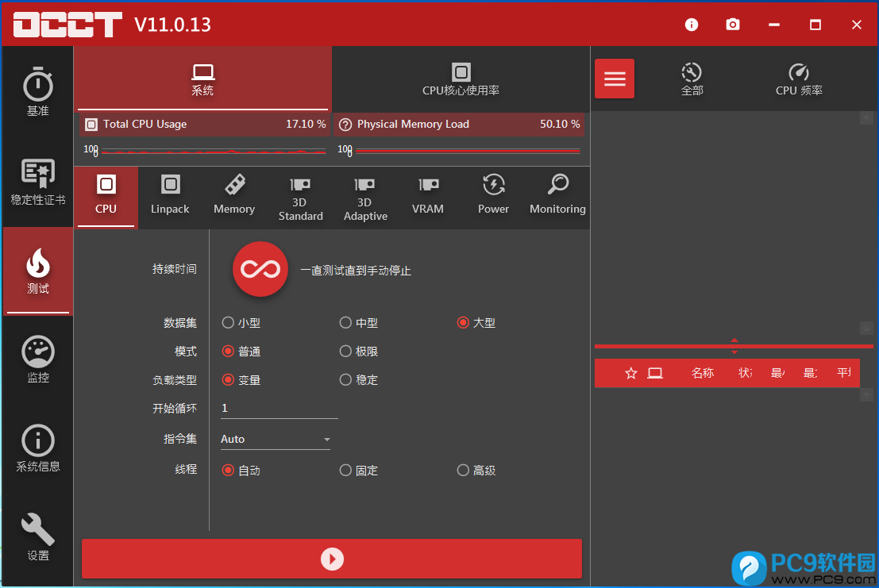Open the red hamburger menu
This screenshot has width=879, height=588.
[615, 79]
